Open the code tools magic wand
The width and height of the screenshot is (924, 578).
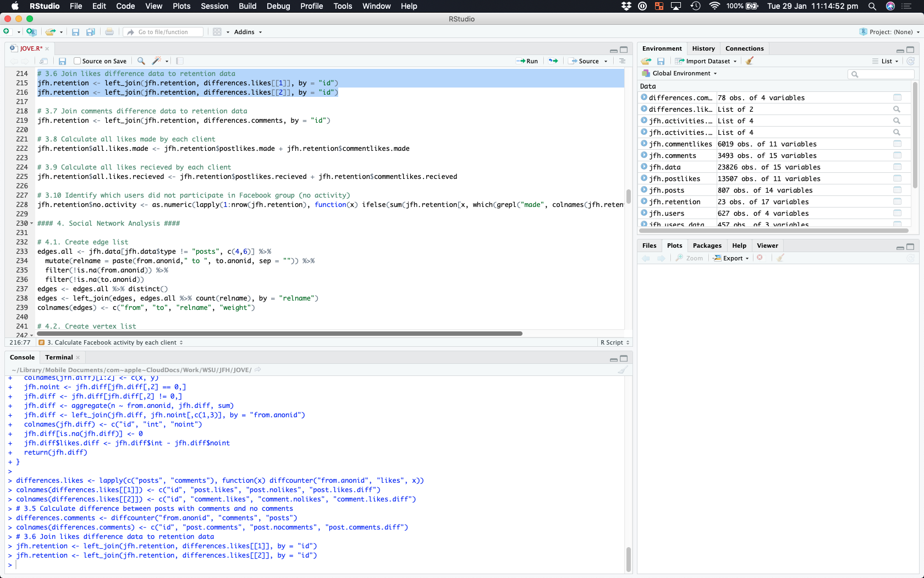pyautogui.click(x=157, y=61)
